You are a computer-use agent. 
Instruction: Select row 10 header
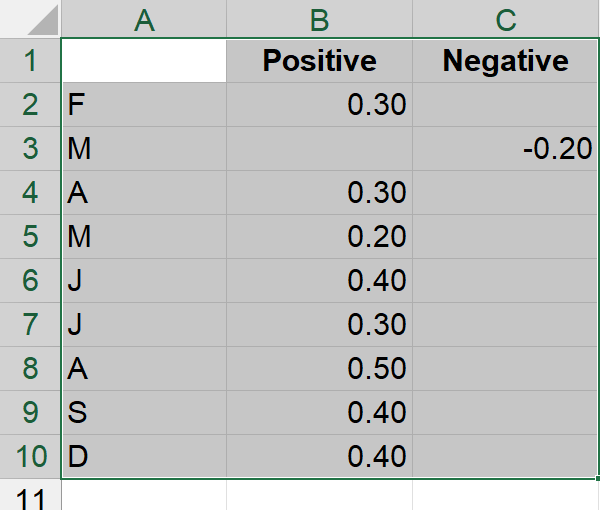[x=30, y=457]
